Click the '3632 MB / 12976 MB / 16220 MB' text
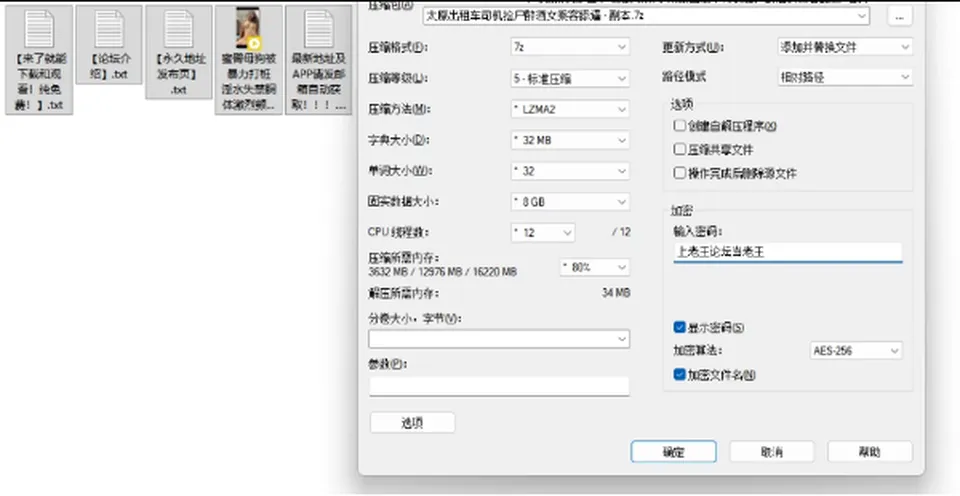960x496 pixels. [x=442, y=271]
